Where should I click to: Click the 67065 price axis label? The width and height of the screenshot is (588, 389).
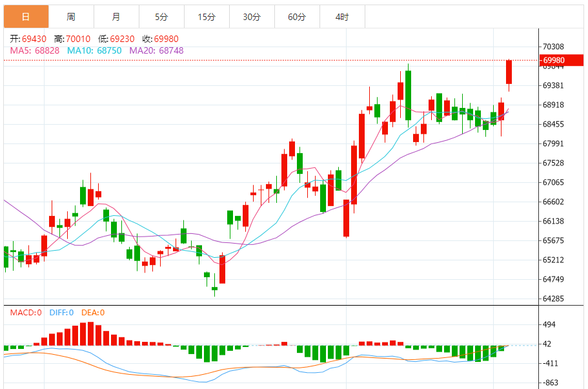(x=553, y=182)
